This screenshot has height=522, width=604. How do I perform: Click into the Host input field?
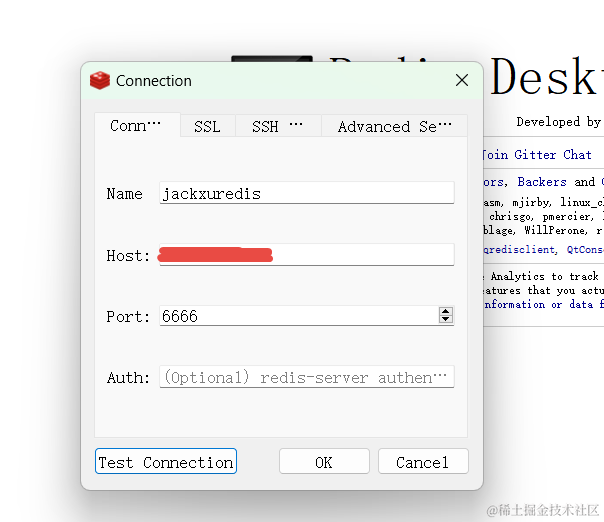tap(307, 255)
